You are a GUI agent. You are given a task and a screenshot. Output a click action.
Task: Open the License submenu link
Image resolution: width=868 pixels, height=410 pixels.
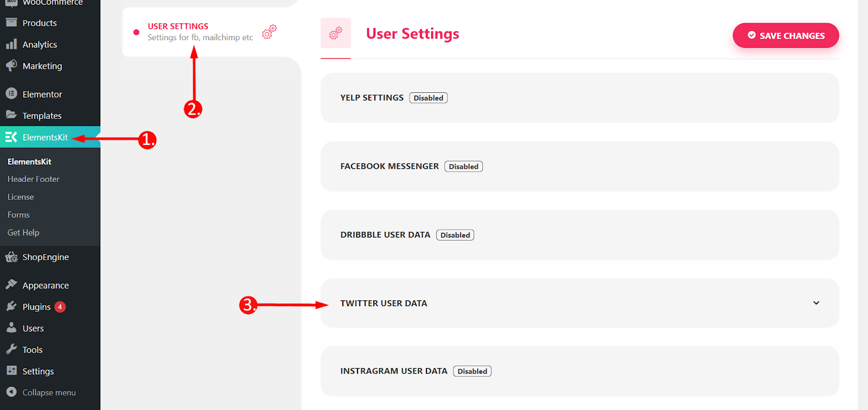coord(21,197)
